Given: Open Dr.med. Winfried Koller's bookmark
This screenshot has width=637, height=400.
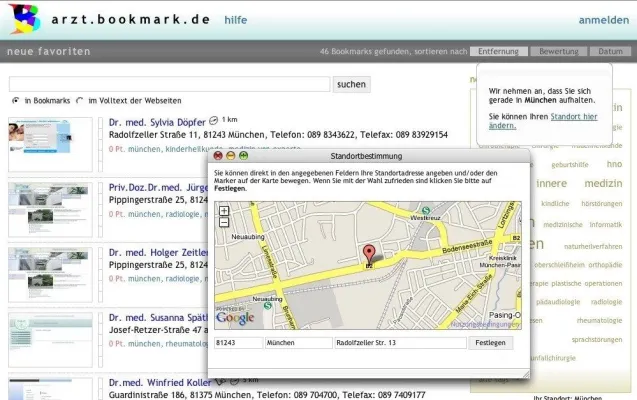Looking at the screenshot, I should click(160, 383).
